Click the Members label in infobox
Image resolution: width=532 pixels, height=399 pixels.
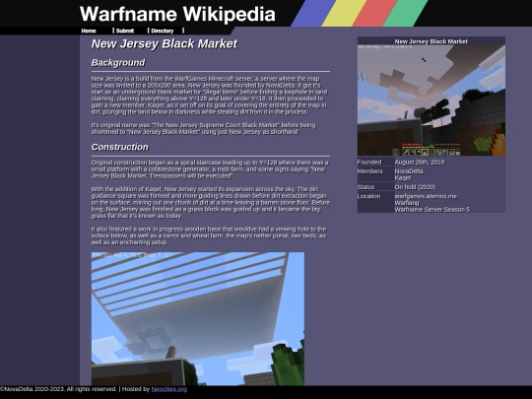369,171
